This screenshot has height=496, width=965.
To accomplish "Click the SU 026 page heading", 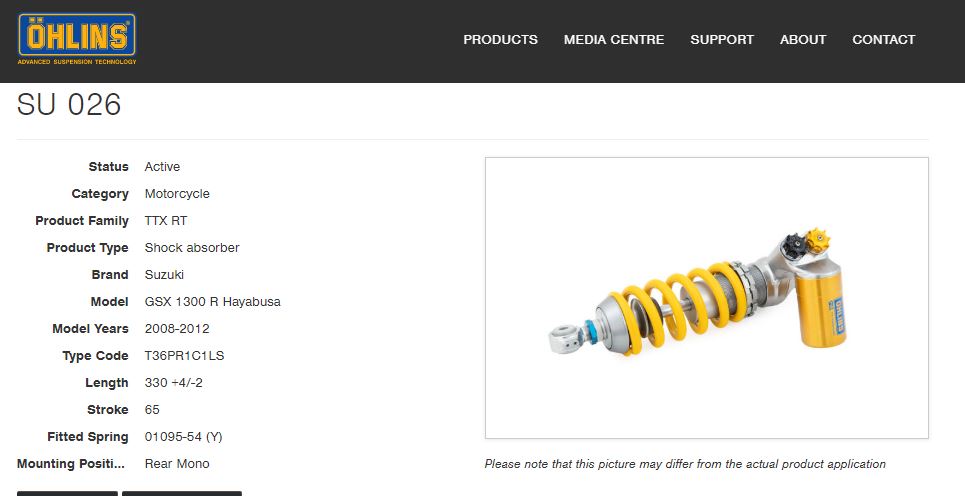I will 69,104.
